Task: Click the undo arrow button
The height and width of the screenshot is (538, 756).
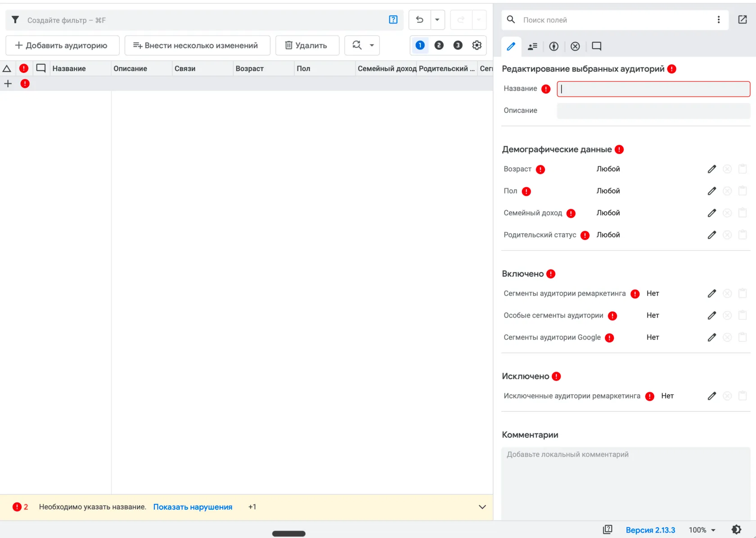Action: [x=419, y=20]
